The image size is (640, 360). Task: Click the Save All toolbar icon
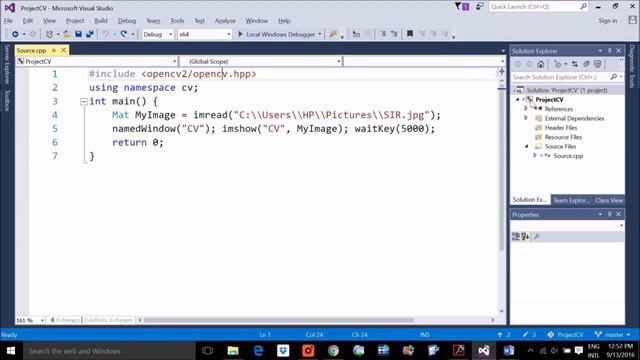point(90,34)
